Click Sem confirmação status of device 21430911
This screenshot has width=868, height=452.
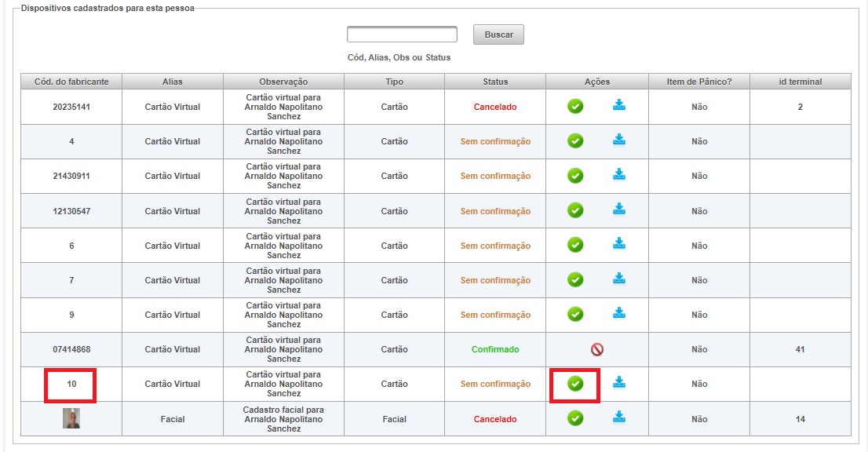coord(495,176)
